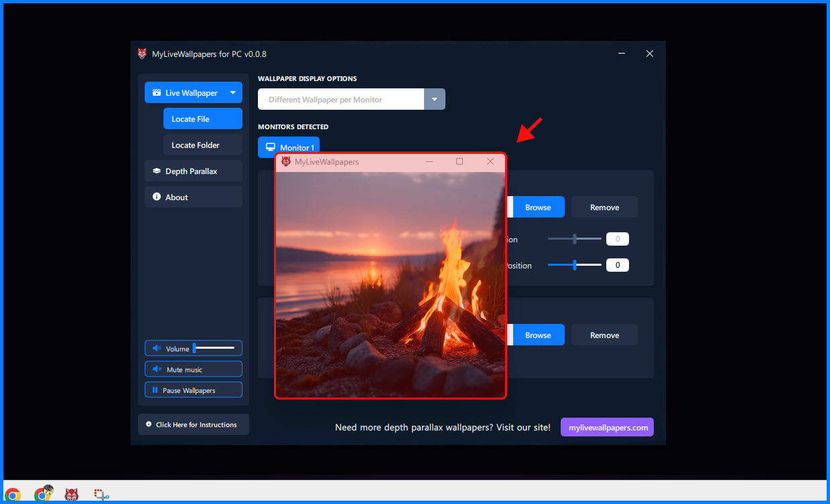Click the Volume slider track

tap(214, 348)
